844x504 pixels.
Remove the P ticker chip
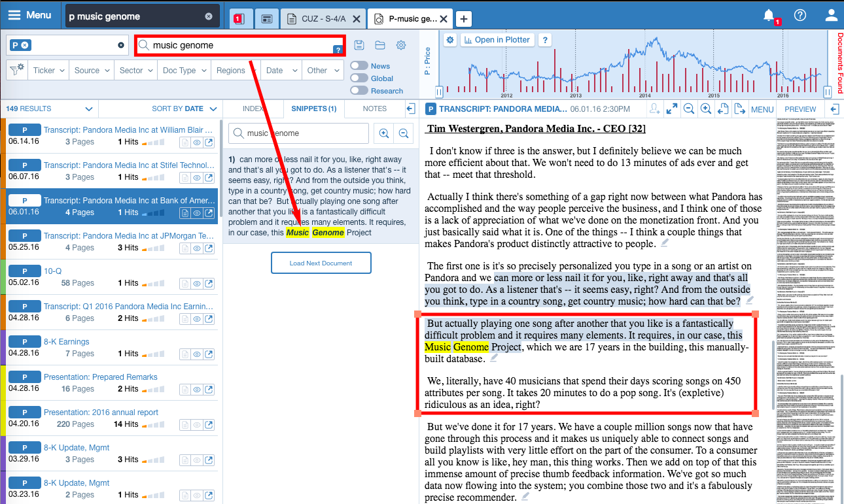pos(25,45)
